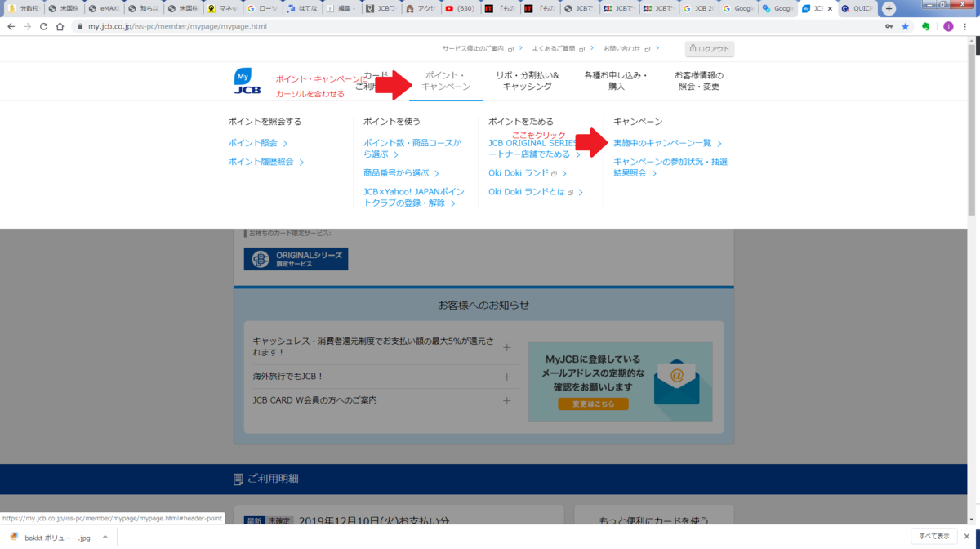Close the active MyJCB tab
Image resolution: width=980 pixels, height=549 pixels.
(x=831, y=8)
